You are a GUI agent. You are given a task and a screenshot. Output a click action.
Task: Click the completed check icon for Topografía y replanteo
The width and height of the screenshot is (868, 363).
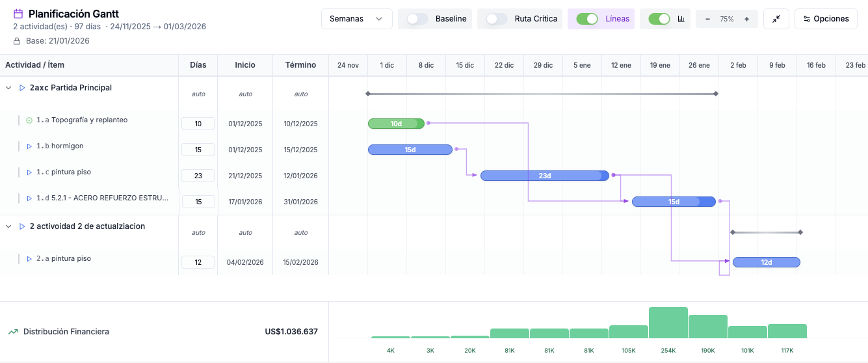pos(29,120)
